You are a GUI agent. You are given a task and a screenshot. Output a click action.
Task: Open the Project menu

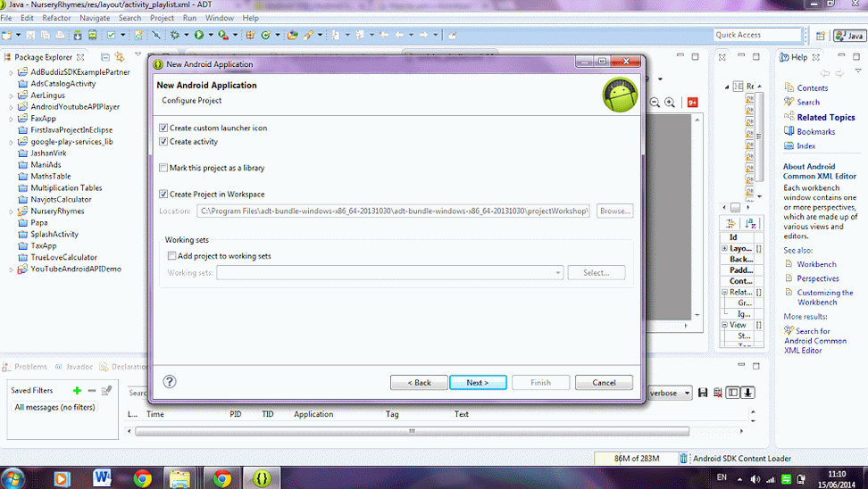(x=163, y=18)
